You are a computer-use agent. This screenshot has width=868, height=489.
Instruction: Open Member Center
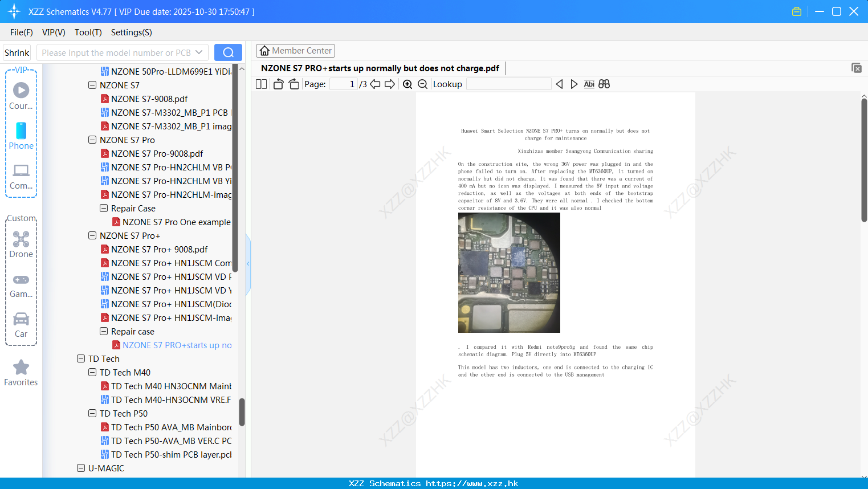click(295, 51)
